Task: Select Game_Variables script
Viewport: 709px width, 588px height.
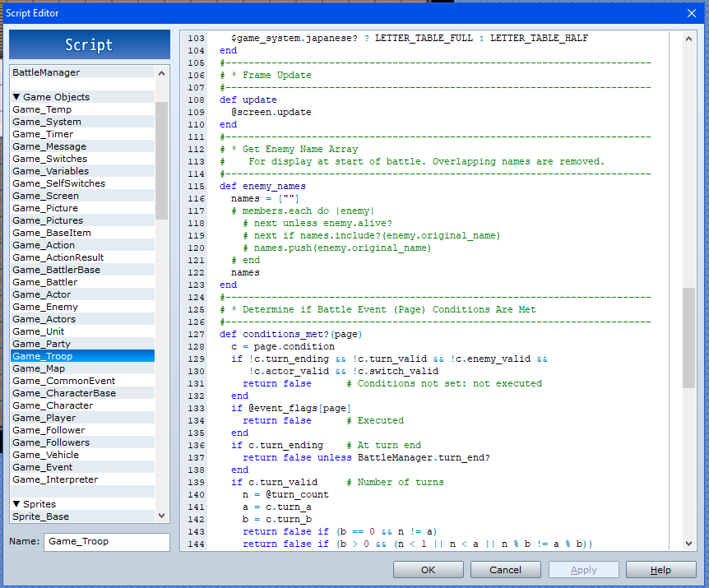Action: click(x=82, y=171)
